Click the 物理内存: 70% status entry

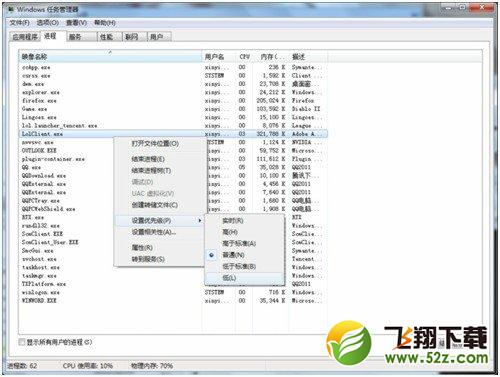(152, 366)
